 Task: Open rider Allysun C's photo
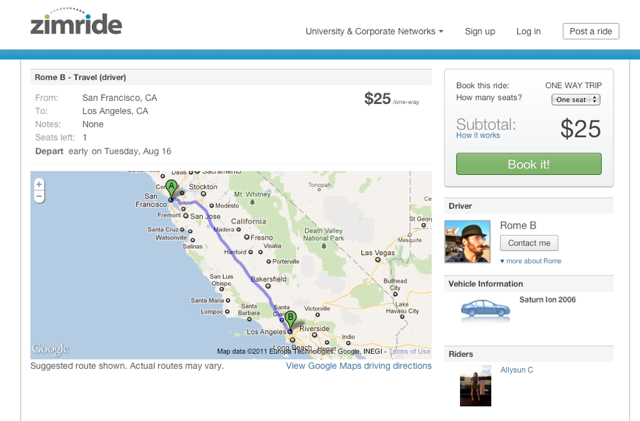point(475,385)
